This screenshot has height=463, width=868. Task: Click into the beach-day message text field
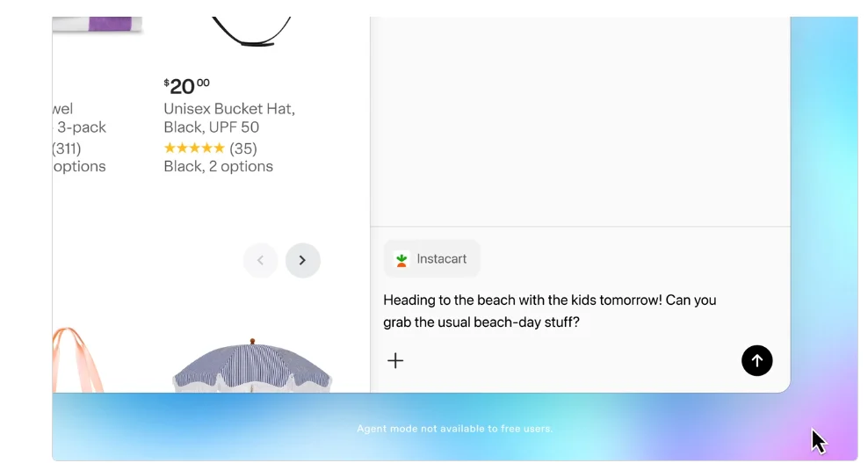point(550,311)
